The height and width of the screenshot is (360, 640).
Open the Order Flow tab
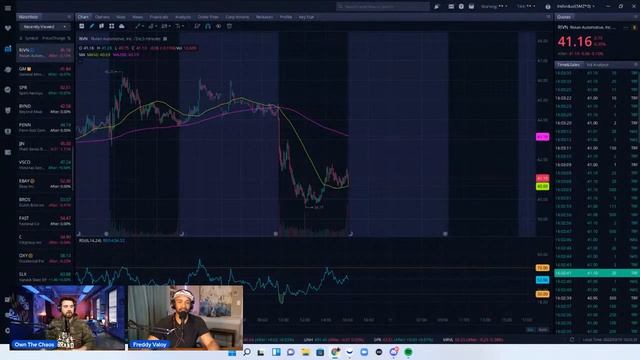tap(208, 17)
